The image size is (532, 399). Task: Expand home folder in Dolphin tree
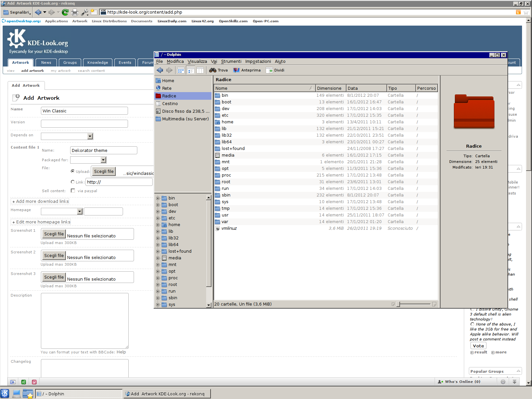click(x=158, y=225)
